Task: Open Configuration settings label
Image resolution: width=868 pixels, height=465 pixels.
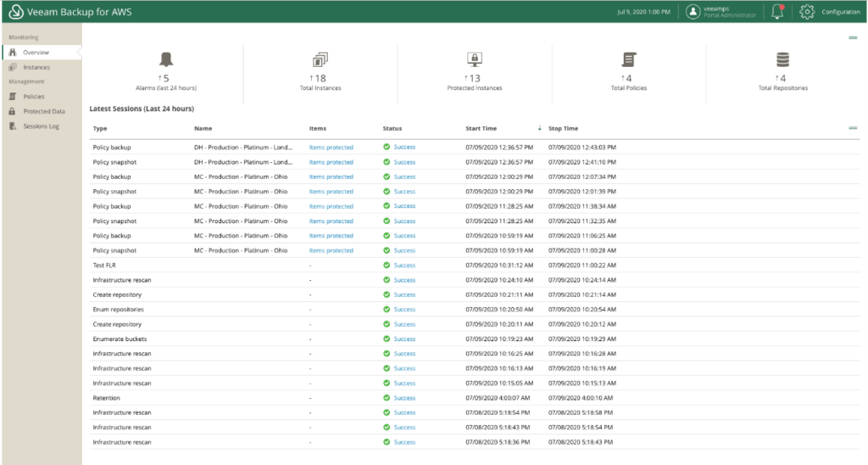Action: tap(840, 12)
